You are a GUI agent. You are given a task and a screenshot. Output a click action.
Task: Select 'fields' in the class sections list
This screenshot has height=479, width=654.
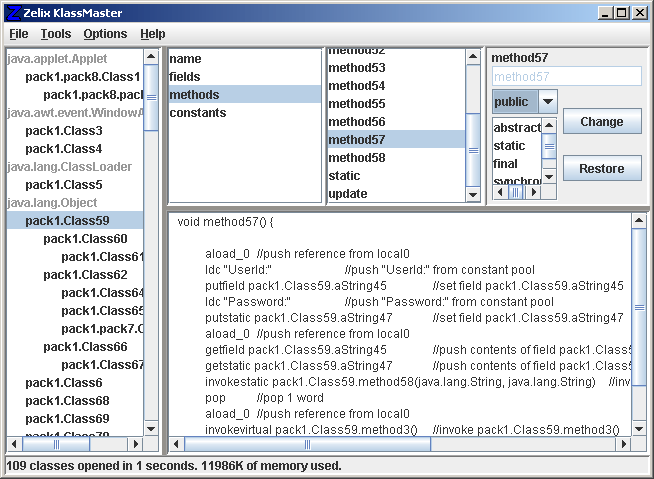point(245,76)
